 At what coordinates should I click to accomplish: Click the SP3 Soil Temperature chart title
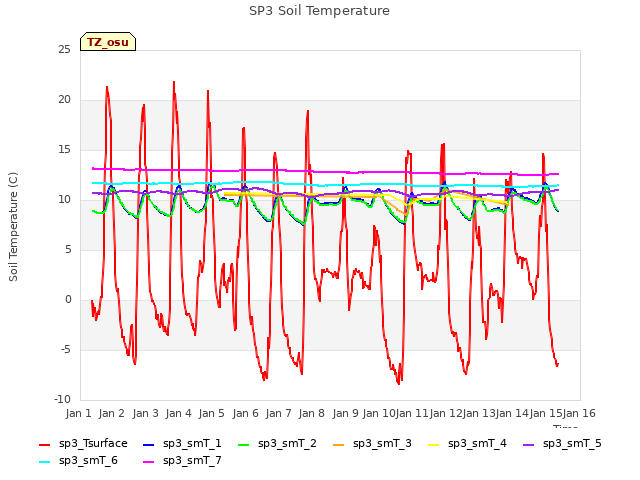pyautogui.click(x=320, y=11)
